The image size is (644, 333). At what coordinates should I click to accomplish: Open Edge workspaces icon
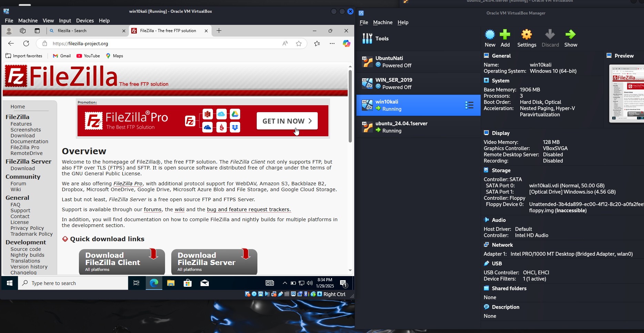coord(23,31)
